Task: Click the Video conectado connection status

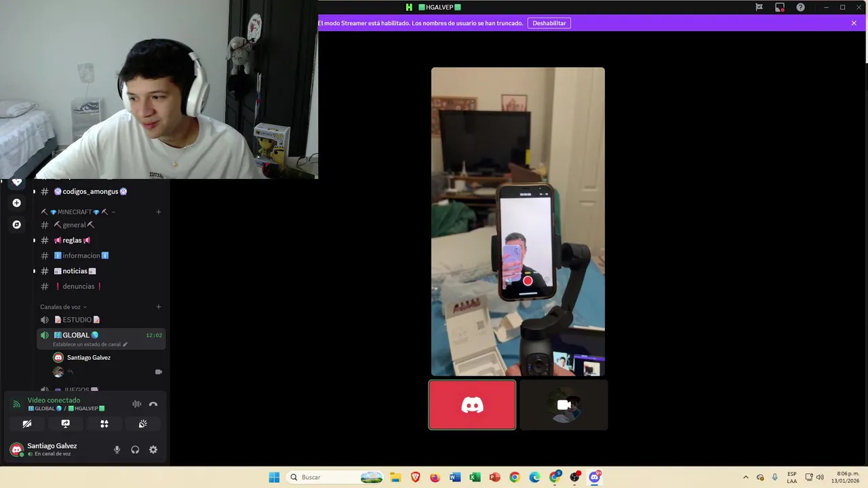Action: tap(54, 401)
